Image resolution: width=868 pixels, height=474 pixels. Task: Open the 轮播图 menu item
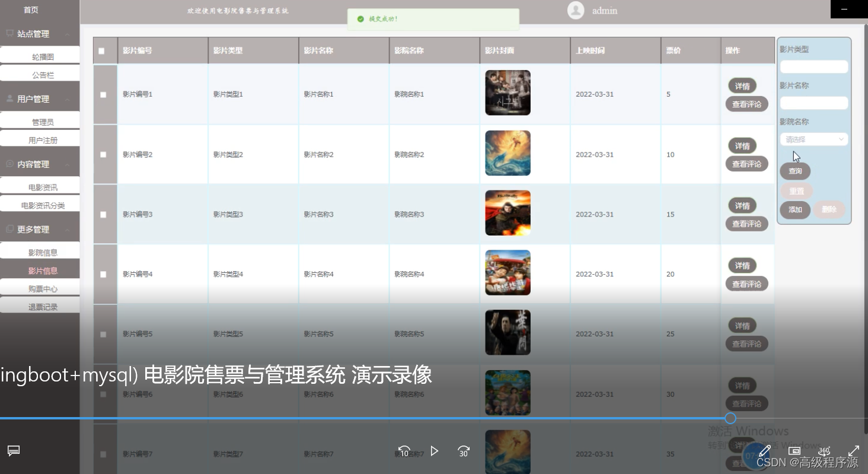click(x=40, y=56)
